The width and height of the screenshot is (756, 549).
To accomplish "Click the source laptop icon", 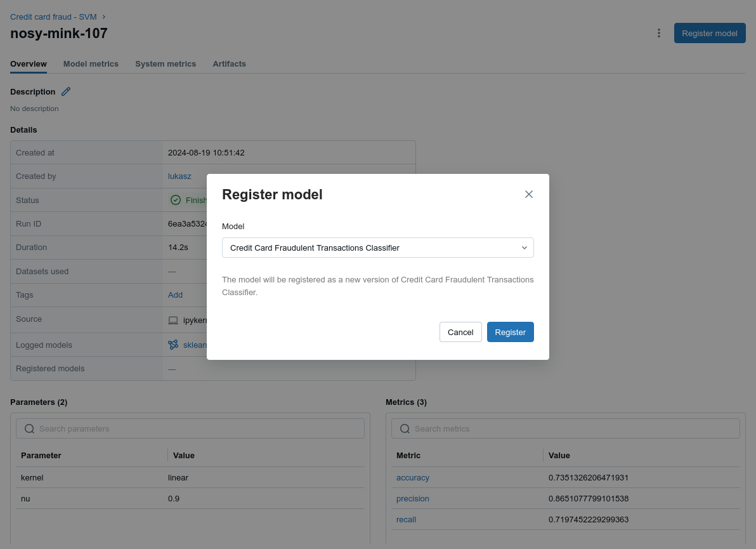I will pos(173,321).
